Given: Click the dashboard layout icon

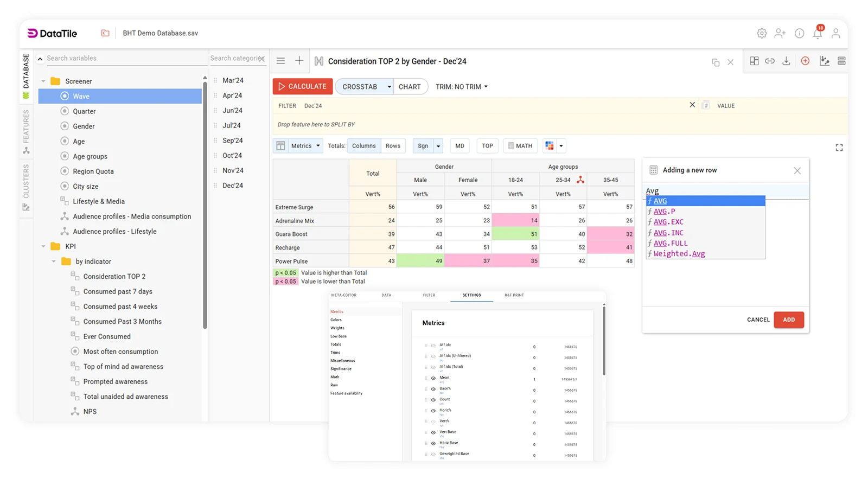Looking at the screenshot, I should click(x=754, y=61).
